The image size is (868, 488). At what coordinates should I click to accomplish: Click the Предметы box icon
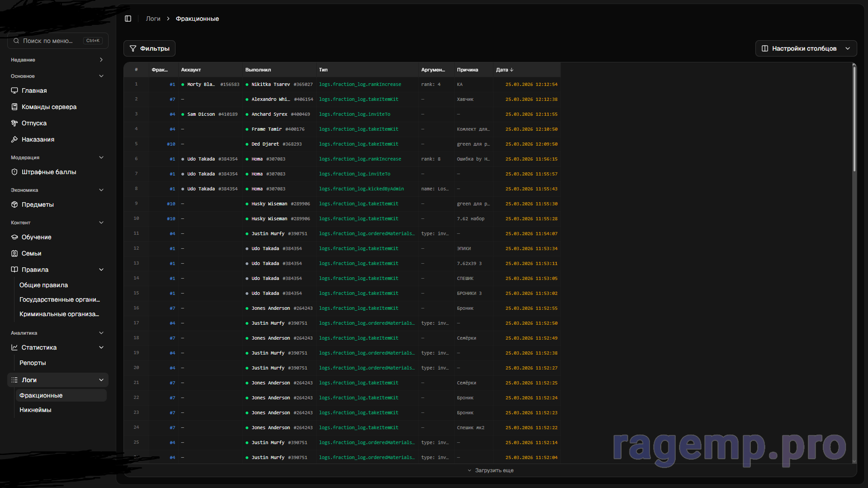[14, 204]
